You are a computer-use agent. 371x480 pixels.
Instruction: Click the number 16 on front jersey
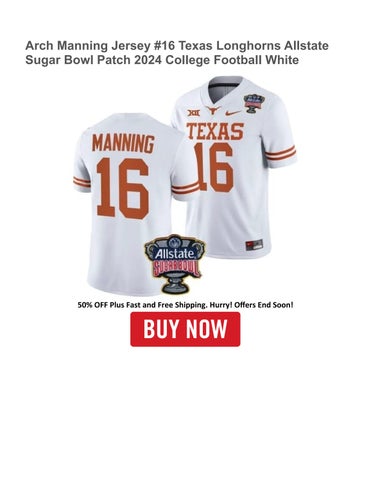point(214,168)
